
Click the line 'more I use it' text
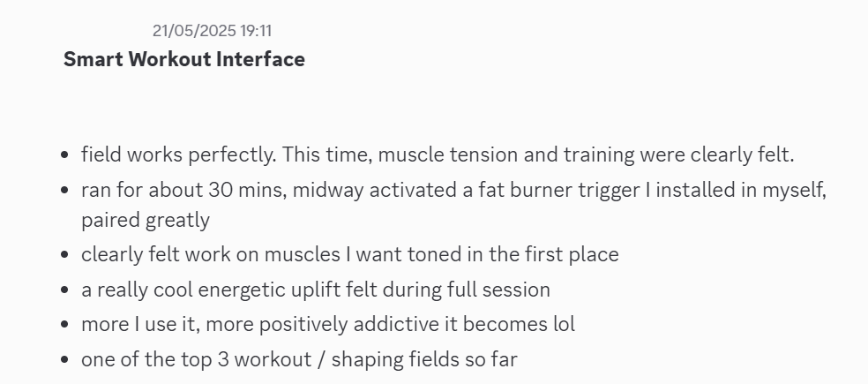pos(328,324)
